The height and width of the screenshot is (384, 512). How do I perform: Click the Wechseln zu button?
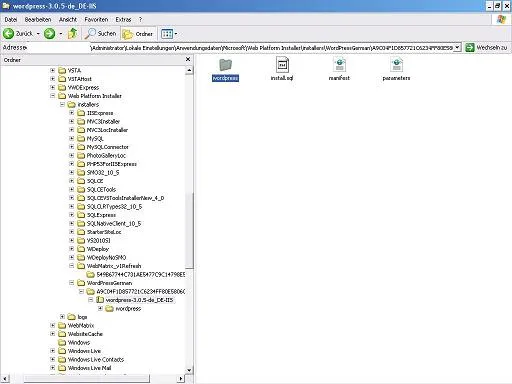486,48
